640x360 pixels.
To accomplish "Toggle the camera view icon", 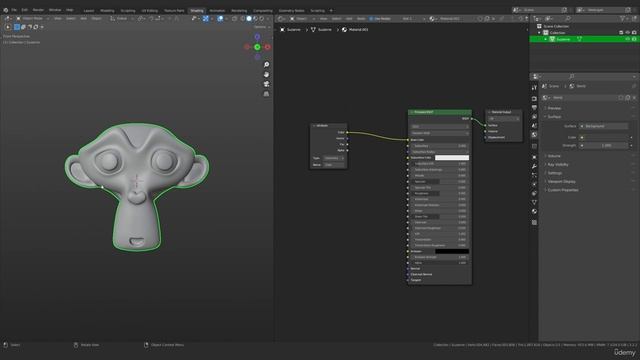I will point(266,84).
